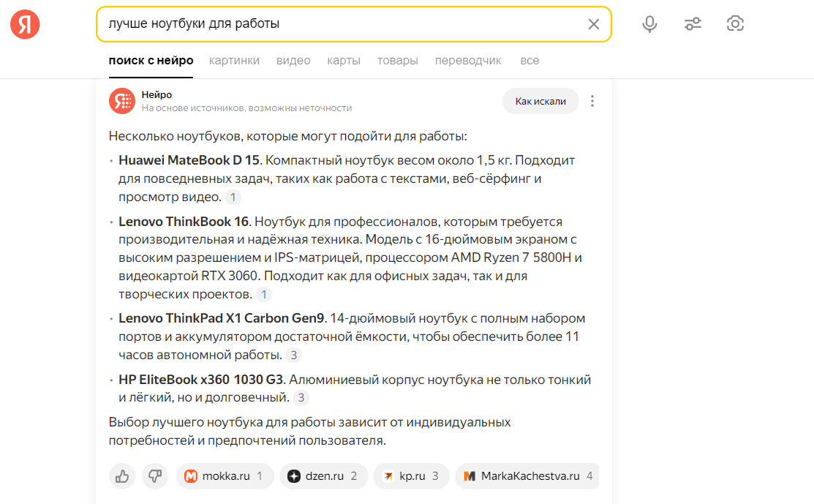This screenshot has height=504, width=814.
Task: Open the dzen.ru source chip
Action: (x=323, y=476)
